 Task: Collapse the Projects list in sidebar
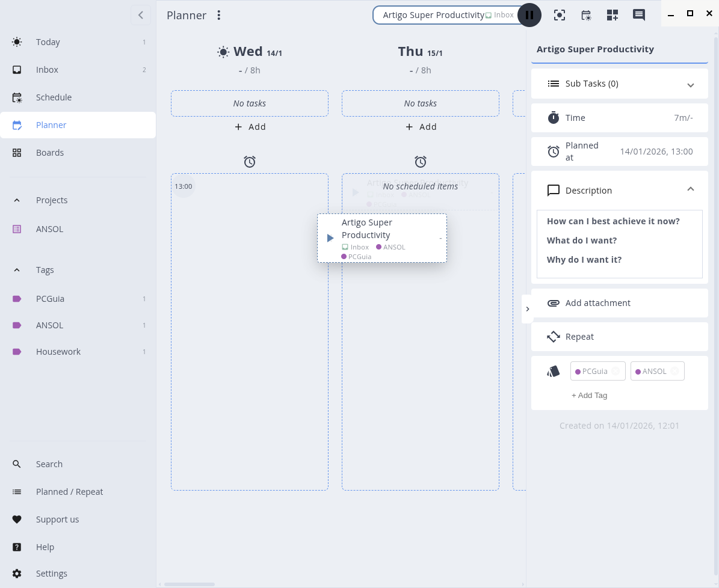[x=17, y=200]
